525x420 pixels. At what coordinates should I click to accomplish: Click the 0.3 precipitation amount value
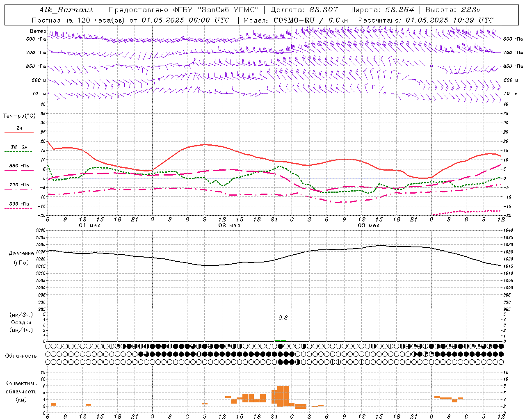coord(283,318)
